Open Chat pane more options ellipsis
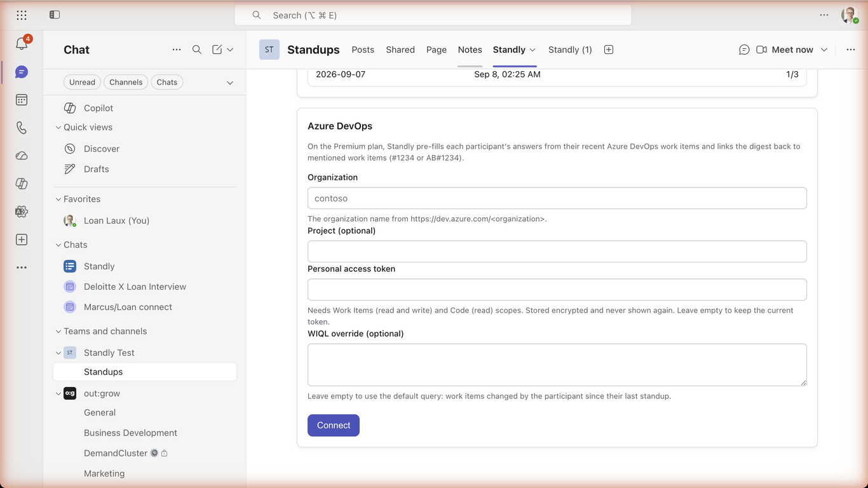 pos(177,50)
